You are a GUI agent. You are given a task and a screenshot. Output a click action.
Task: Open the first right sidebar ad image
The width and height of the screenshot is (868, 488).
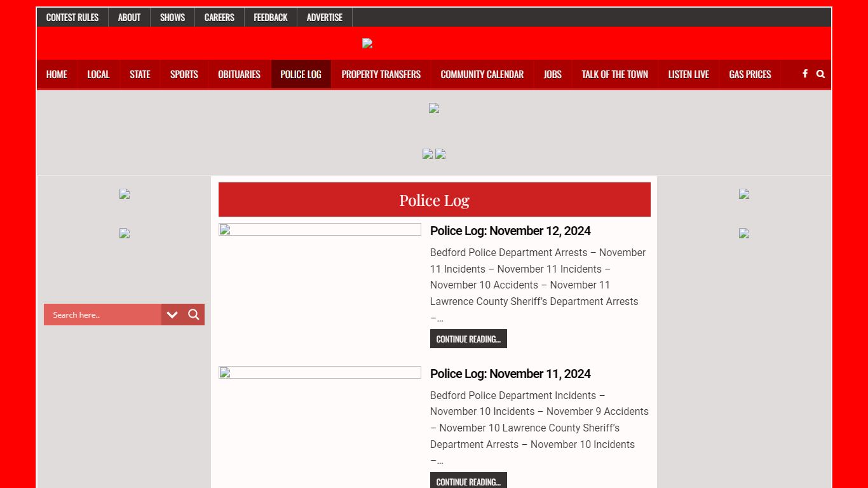coord(744,194)
